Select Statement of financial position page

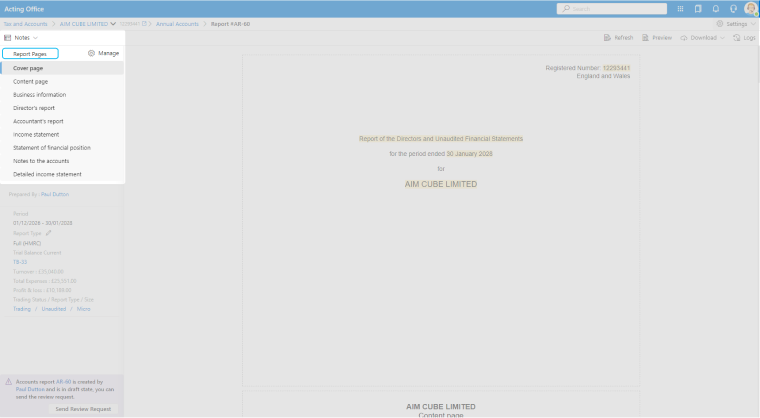[x=52, y=147]
